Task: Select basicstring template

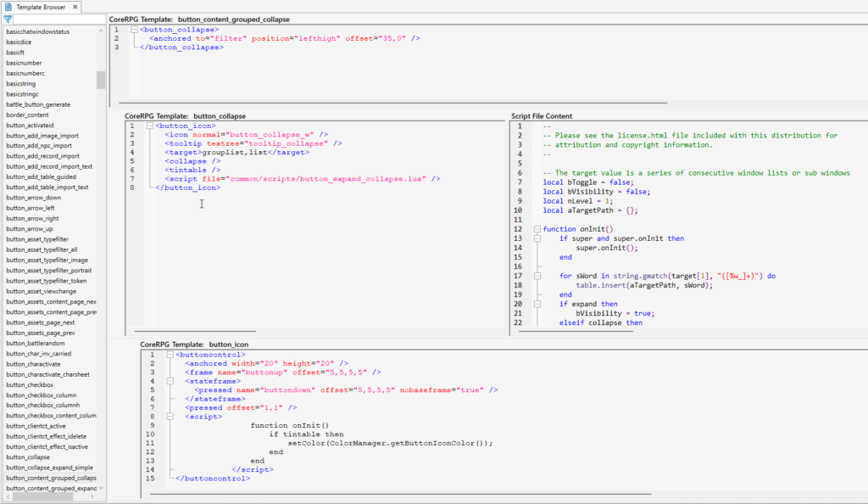Action: [x=21, y=84]
